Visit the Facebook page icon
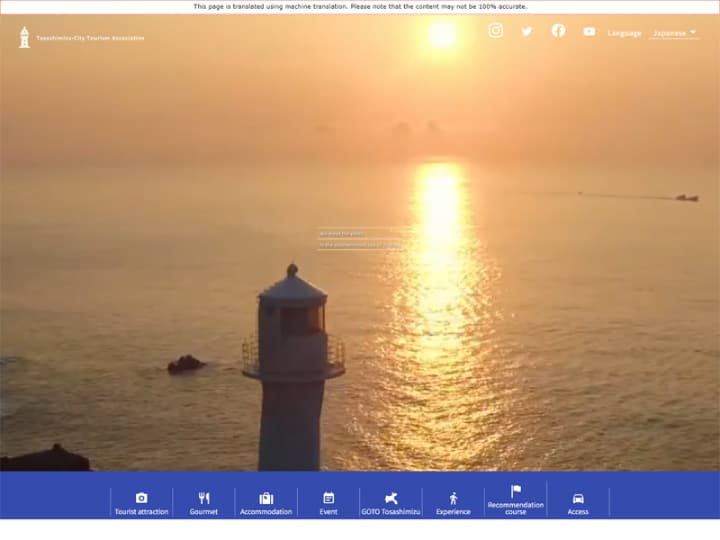 pos(558,30)
